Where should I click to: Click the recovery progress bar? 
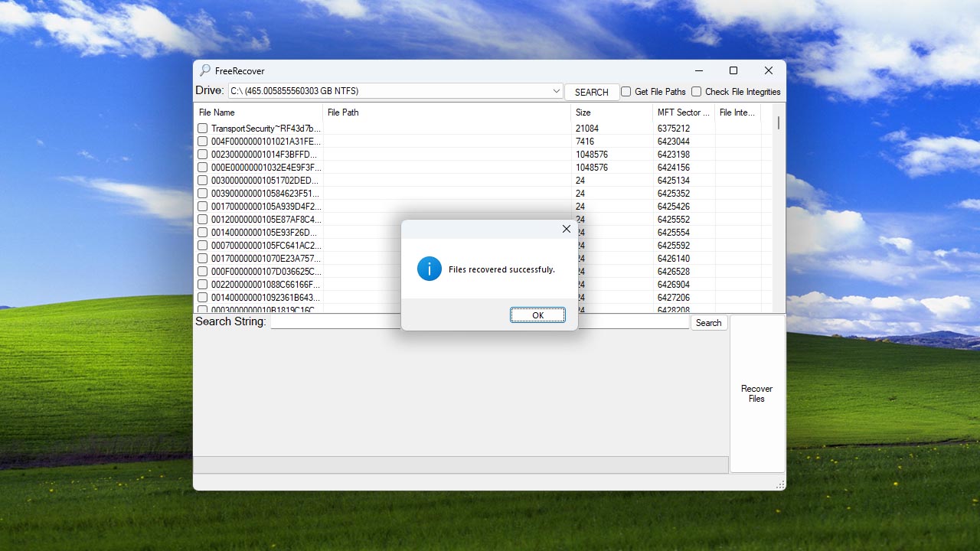tap(461, 465)
